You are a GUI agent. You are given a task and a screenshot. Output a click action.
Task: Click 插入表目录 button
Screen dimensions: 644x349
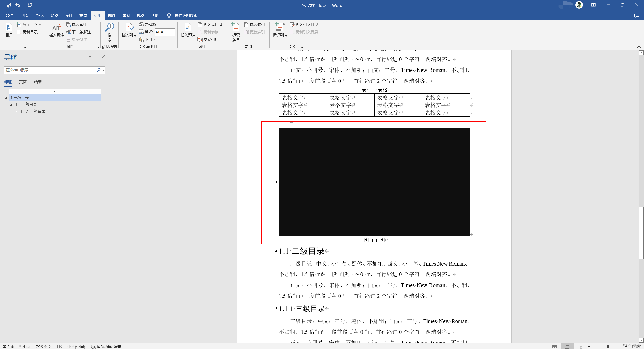[210, 25]
